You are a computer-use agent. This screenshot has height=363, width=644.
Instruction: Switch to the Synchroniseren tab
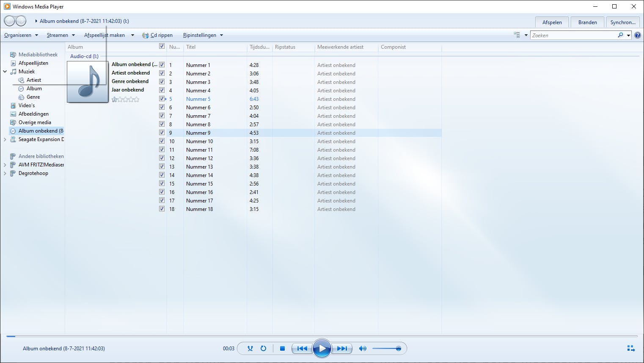pyautogui.click(x=623, y=22)
